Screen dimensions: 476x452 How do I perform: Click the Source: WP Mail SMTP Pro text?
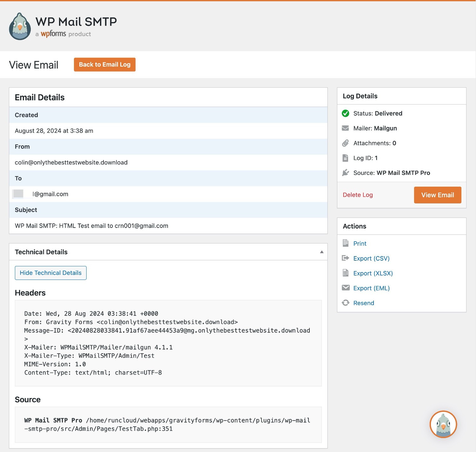click(392, 173)
